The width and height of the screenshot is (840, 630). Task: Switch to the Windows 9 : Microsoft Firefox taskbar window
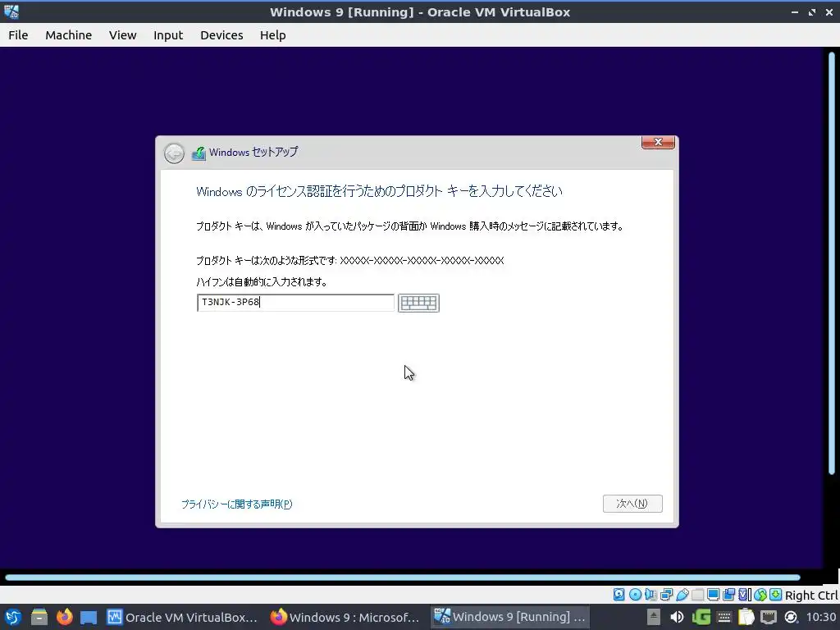[x=345, y=617]
